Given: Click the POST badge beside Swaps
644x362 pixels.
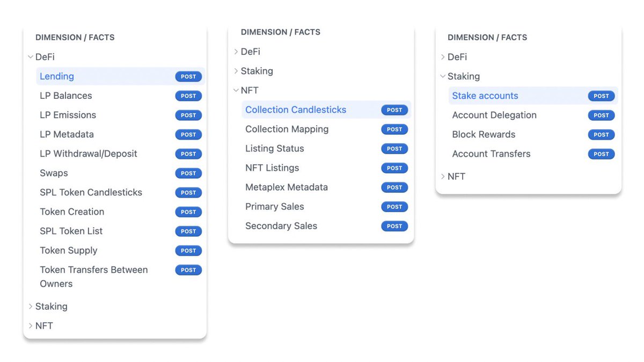Looking at the screenshot, I should (x=188, y=173).
